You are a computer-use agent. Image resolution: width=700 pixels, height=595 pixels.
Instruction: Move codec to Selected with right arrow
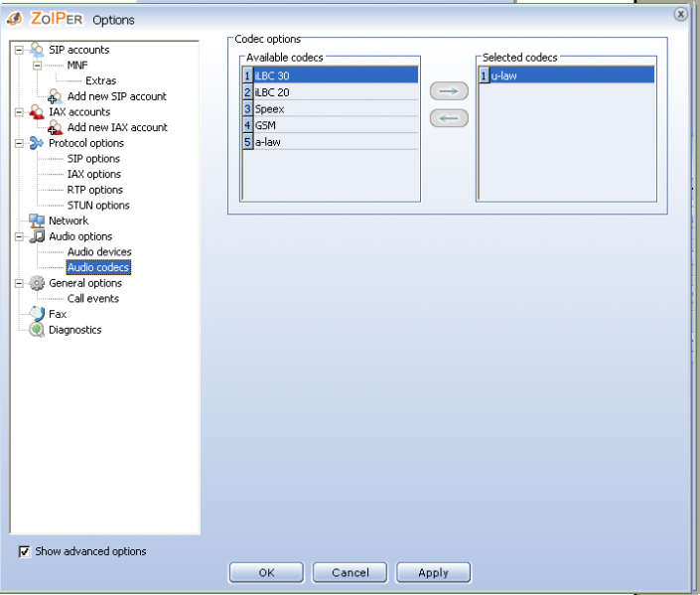[x=449, y=91]
